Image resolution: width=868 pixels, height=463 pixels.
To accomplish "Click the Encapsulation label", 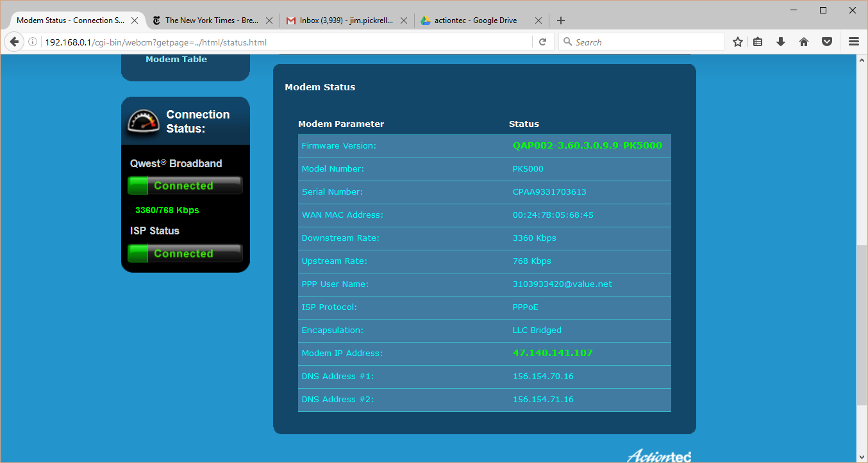I will (332, 330).
